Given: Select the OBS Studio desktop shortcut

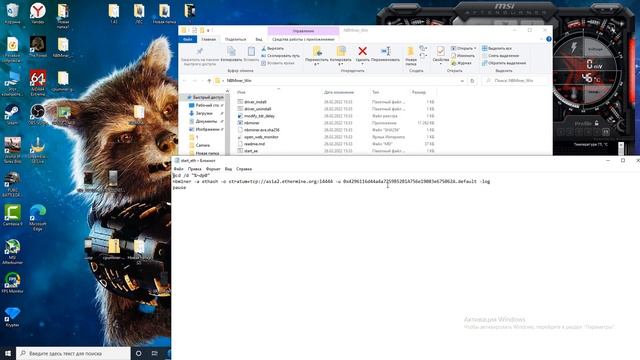Looking at the screenshot, I should pyautogui.click(x=38, y=115).
